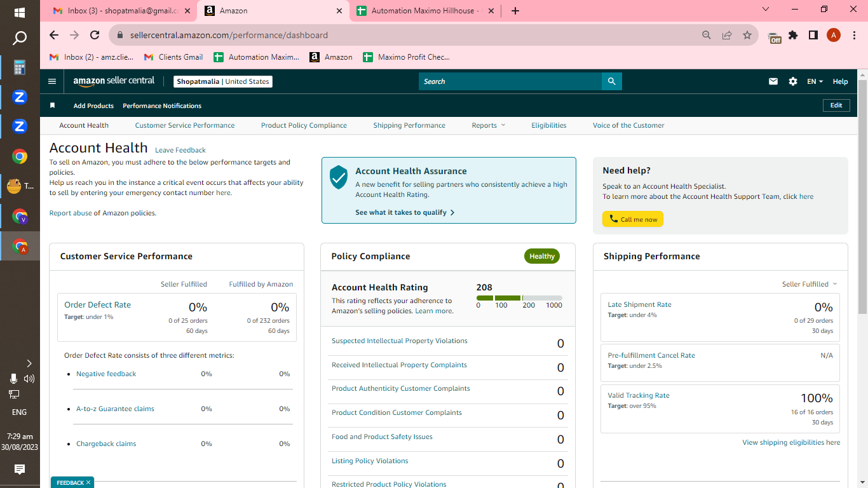Screen dimensions: 868x488
Task: Click the Account Health Rating progress bar
Action: (x=519, y=298)
